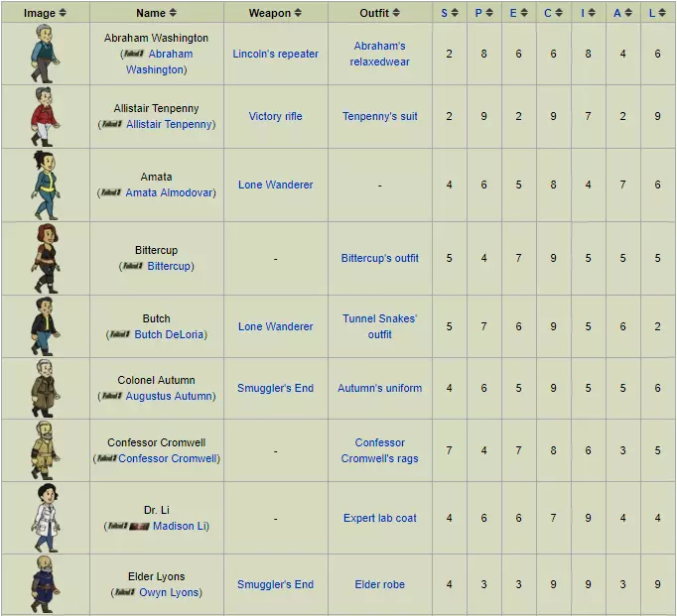Open the Confessor Cromwell's rags link
Screen dimensions: 677x616
pyautogui.click(x=379, y=450)
